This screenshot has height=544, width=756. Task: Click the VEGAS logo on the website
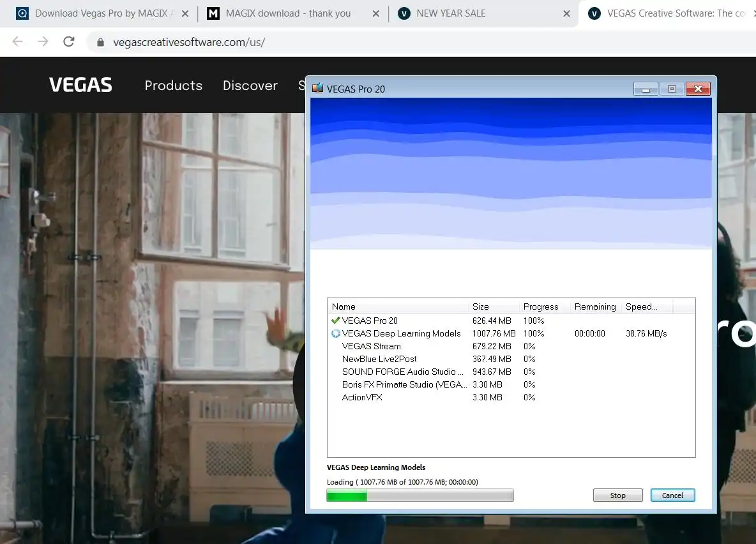pyautogui.click(x=80, y=86)
